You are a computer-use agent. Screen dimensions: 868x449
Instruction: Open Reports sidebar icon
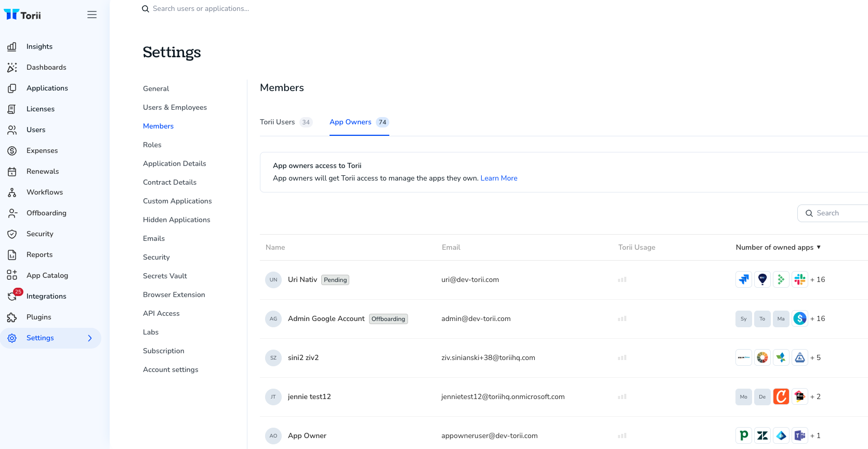tap(12, 255)
